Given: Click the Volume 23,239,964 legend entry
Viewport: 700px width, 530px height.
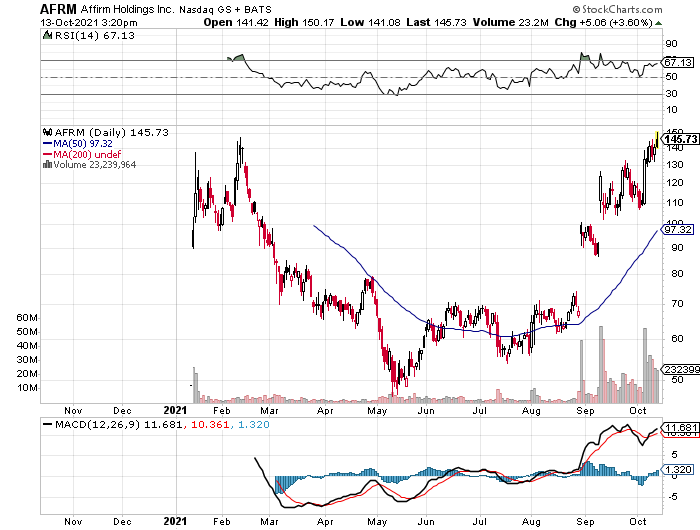Looking at the screenshot, I should (x=89, y=165).
